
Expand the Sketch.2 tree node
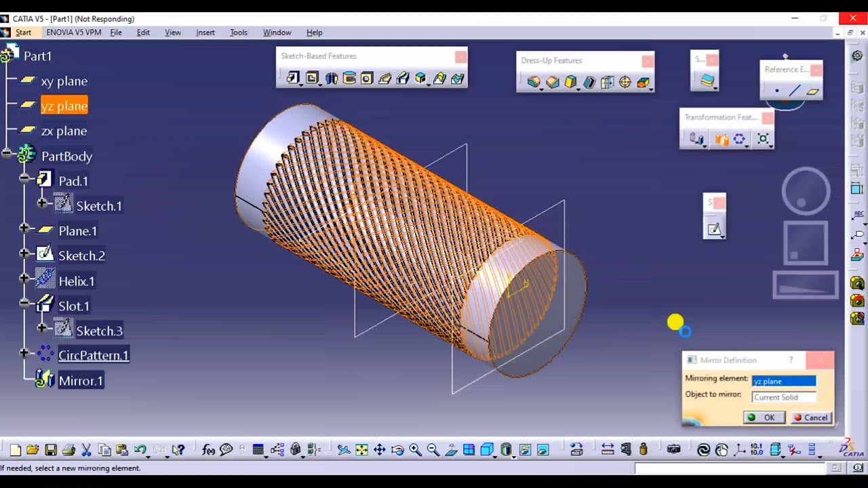tap(24, 253)
